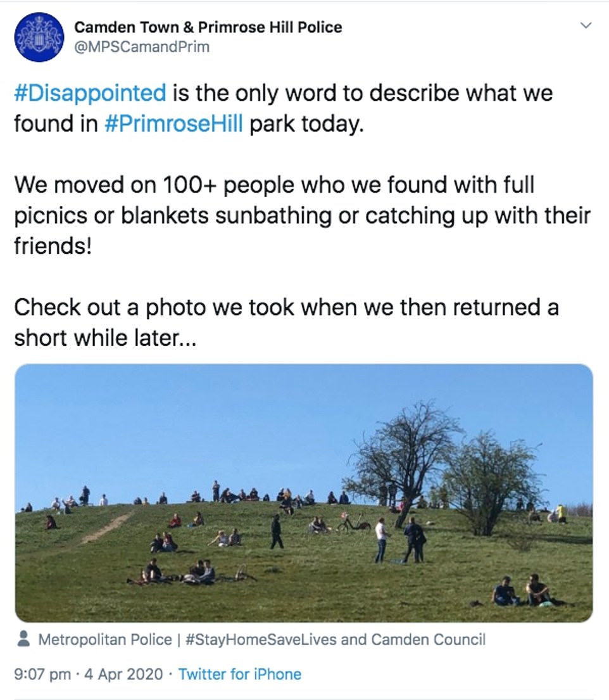The height and width of the screenshot is (700, 609).
Task: Open the #Disappointed hashtag
Action: 90,93
